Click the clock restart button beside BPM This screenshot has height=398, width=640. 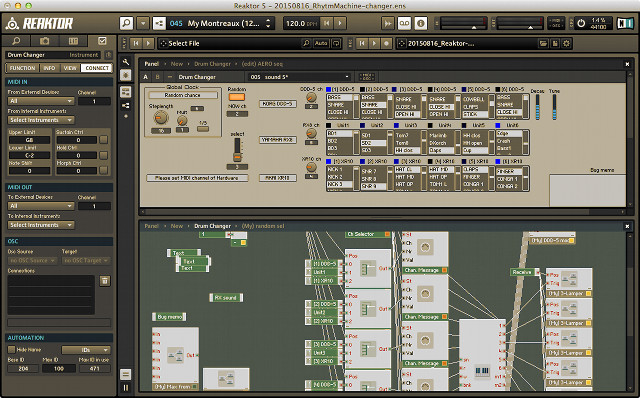pyautogui.click(x=327, y=23)
